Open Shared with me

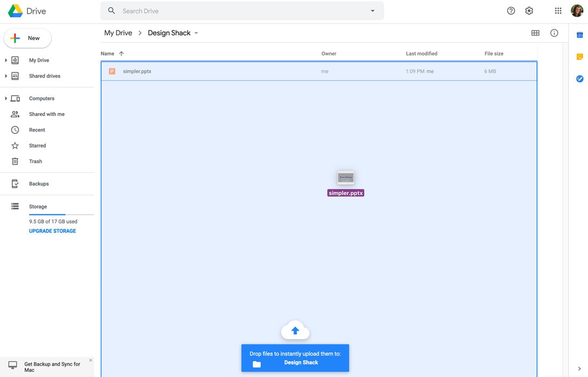pyautogui.click(x=47, y=114)
